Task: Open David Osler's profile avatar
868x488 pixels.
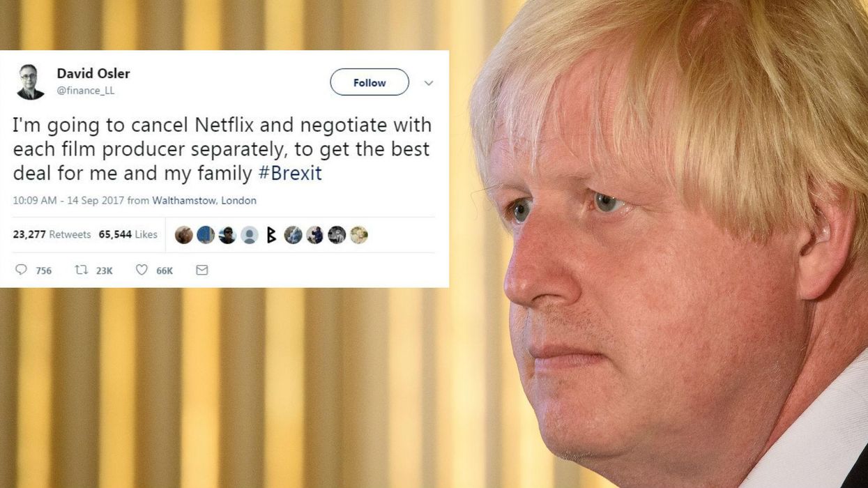Action: (x=30, y=82)
